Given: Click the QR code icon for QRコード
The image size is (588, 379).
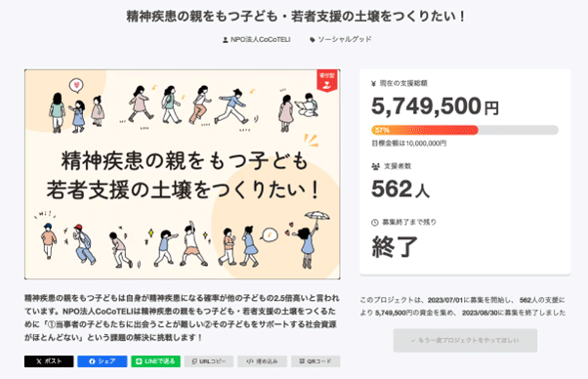Looking at the screenshot, I should pyautogui.click(x=302, y=361).
